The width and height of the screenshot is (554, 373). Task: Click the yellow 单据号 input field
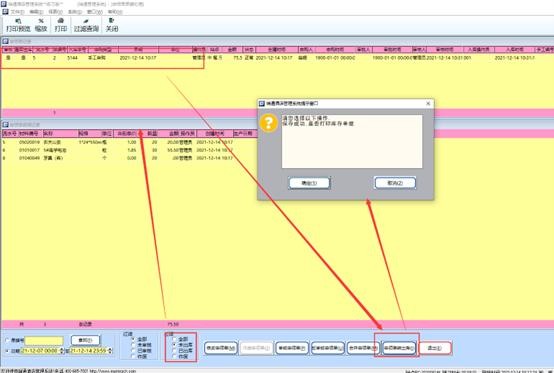44,341
